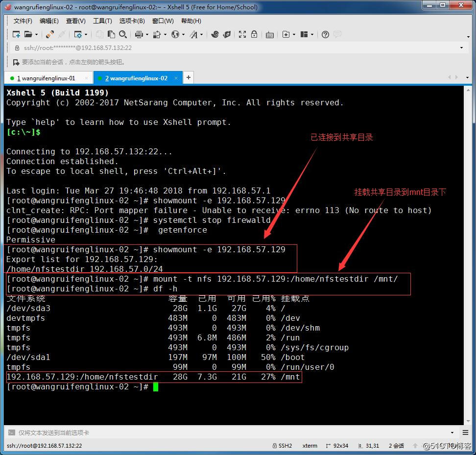Open the compose bar hamburger menu
This screenshot has width=476, height=455.
(x=465, y=432)
